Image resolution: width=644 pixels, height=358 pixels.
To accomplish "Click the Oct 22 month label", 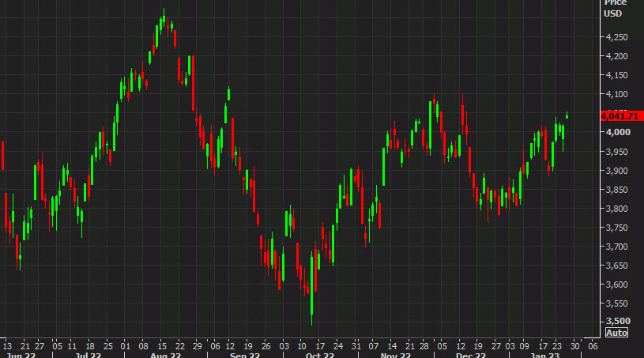I will pyautogui.click(x=319, y=355).
